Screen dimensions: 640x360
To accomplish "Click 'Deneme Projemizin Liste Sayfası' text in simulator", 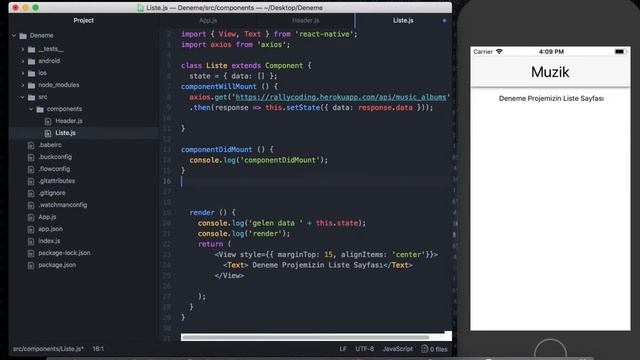I will [x=551, y=98].
